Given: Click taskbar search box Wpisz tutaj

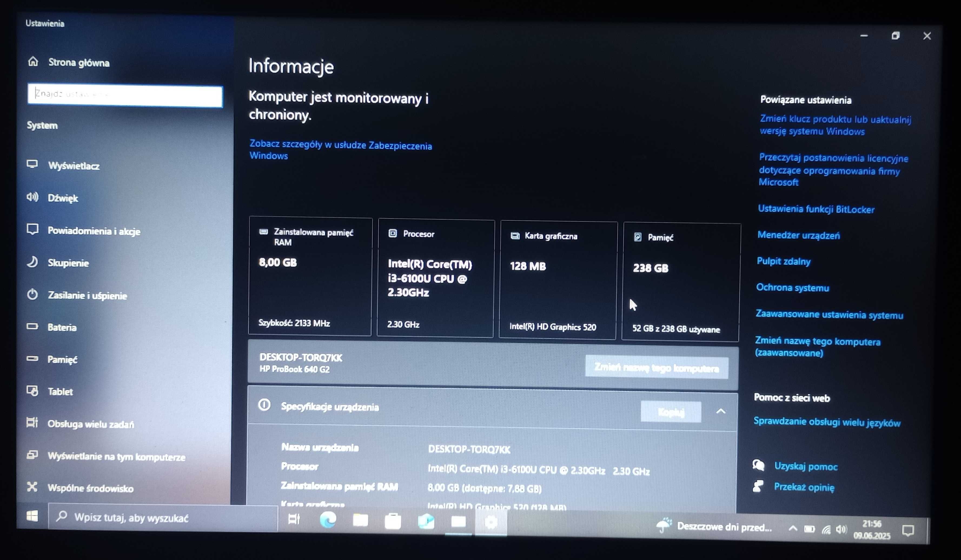Looking at the screenshot, I should coord(163,517).
